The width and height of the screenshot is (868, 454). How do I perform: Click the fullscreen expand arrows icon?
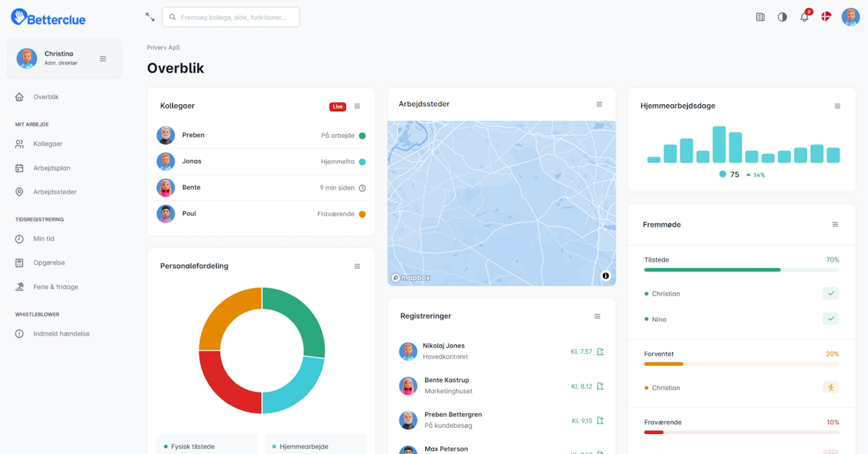[150, 17]
